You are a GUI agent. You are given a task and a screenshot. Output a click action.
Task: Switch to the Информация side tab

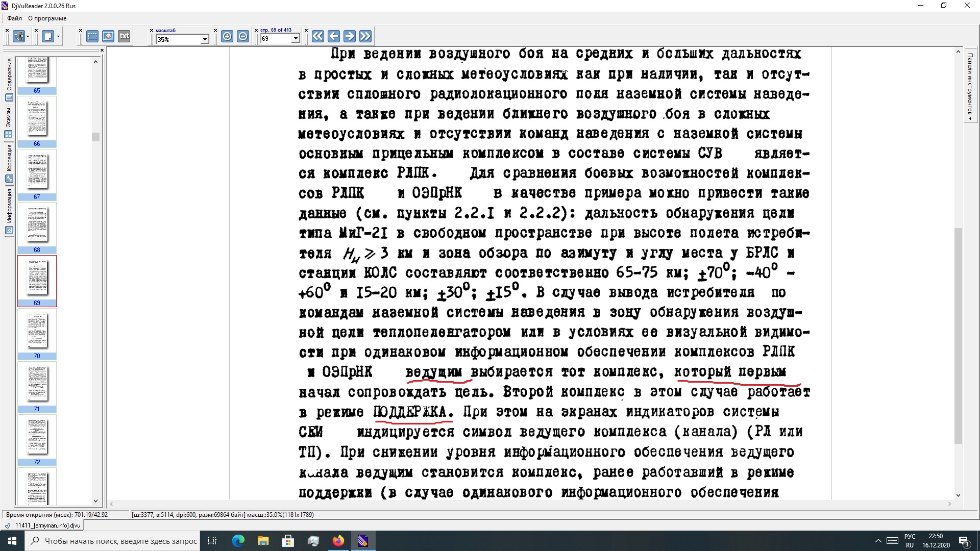coord(9,211)
